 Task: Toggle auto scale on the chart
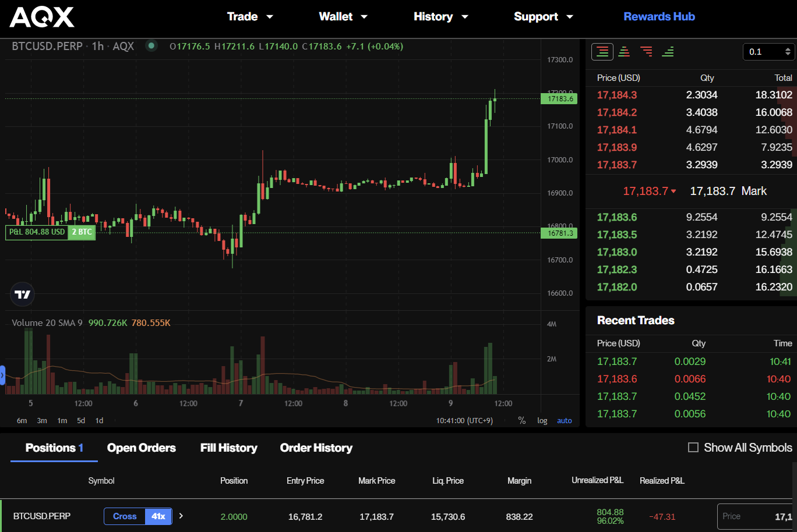point(564,421)
